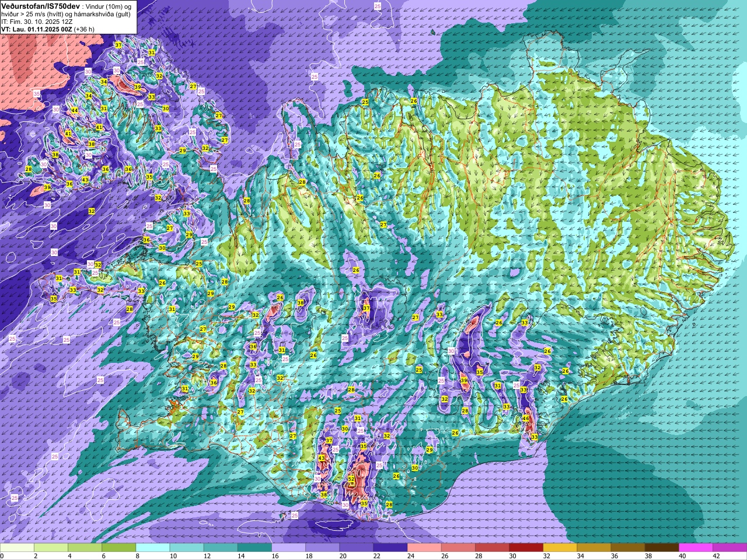Click the 16–18 m/s light lavender swatch

click(289, 548)
